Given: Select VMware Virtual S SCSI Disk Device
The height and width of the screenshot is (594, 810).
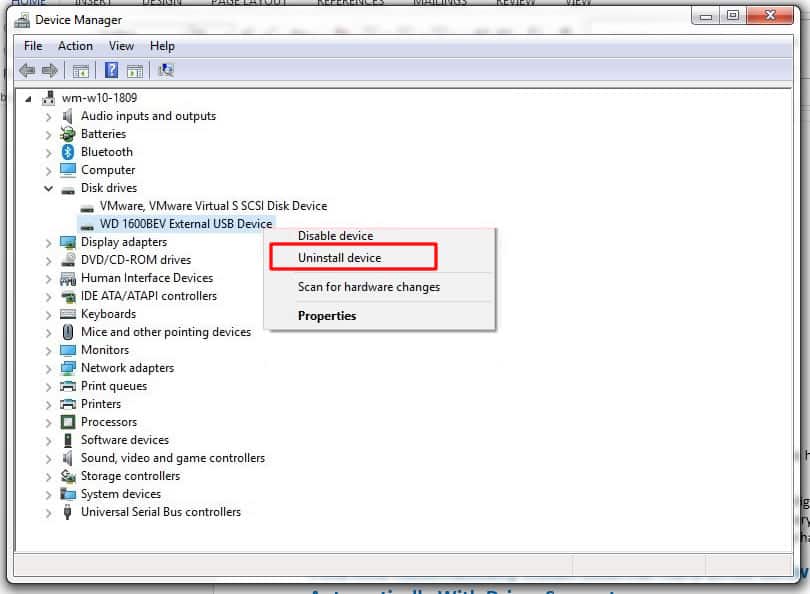Looking at the screenshot, I should tap(213, 206).
